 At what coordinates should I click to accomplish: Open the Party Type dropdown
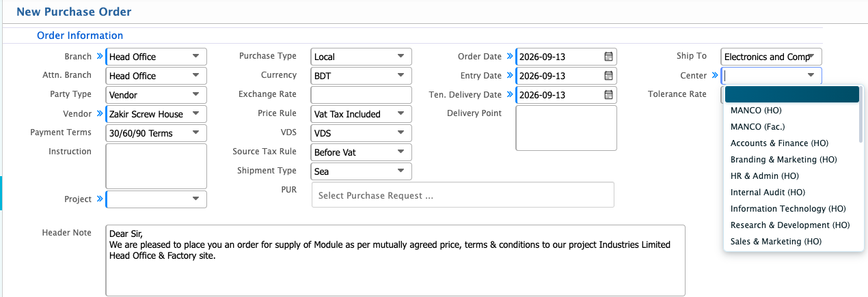pos(157,95)
